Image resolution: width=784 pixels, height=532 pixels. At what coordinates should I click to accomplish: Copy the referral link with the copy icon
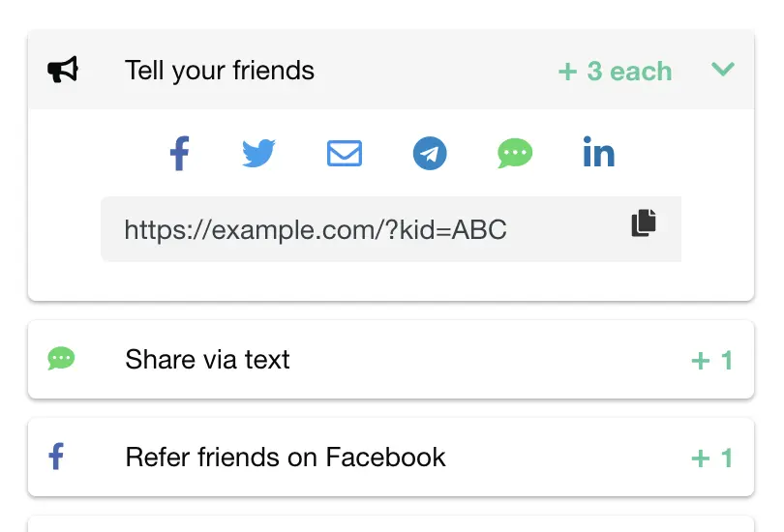(x=645, y=222)
